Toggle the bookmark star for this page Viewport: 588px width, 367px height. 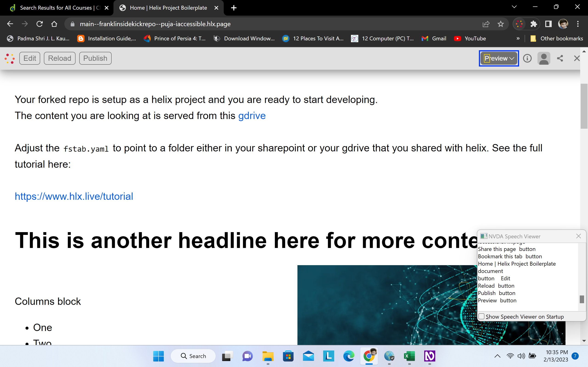click(x=500, y=24)
